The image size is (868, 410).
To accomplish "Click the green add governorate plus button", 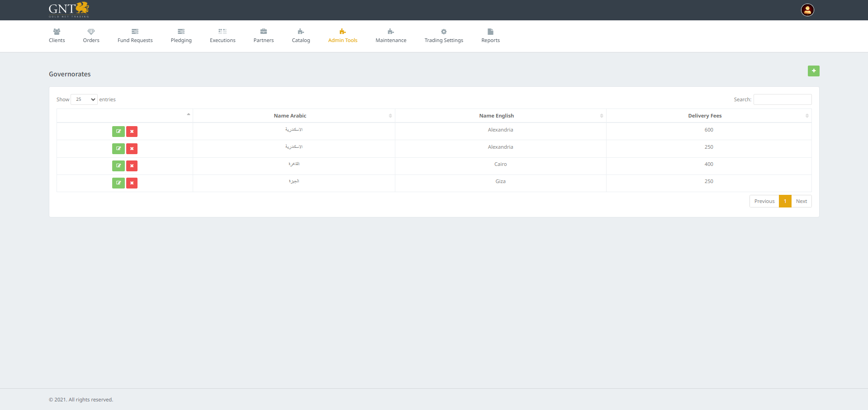I will click(813, 71).
